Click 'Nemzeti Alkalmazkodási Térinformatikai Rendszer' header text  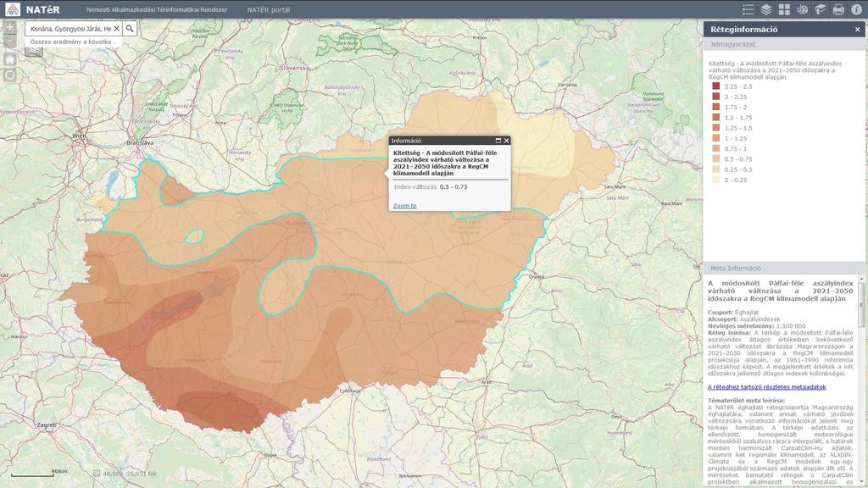157,9
